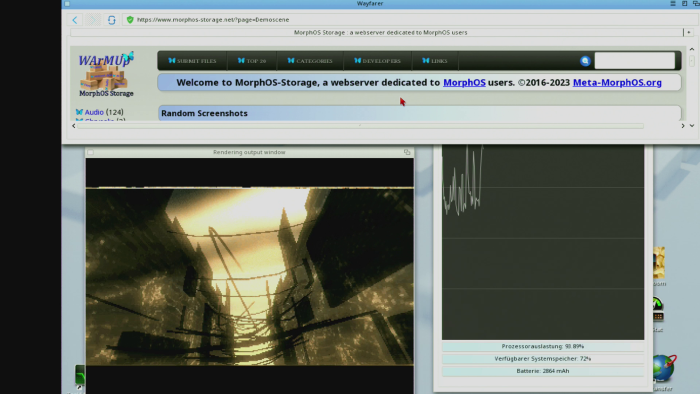Open the Submit Files menu item
The height and width of the screenshot is (394, 700).
(192, 61)
